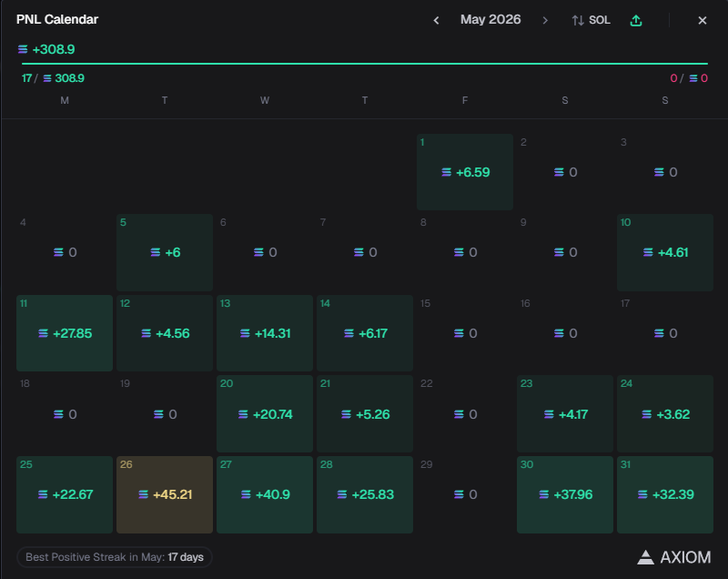This screenshot has height=579, width=728.
Task: Click Best Positive Streak badge
Action: point(115,557)
